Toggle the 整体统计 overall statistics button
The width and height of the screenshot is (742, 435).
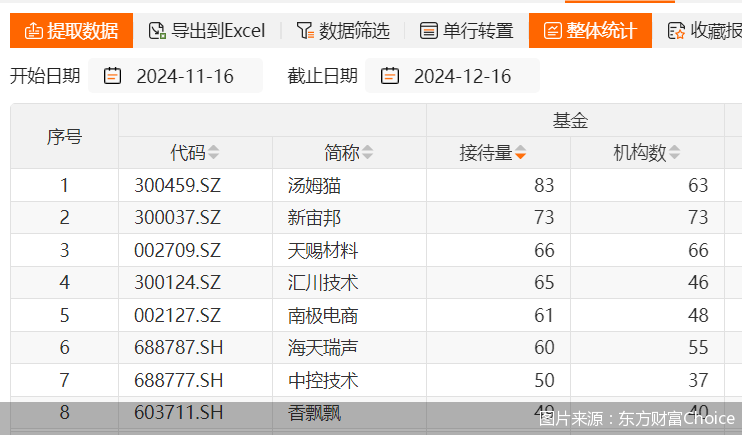(x=589, y=31)
